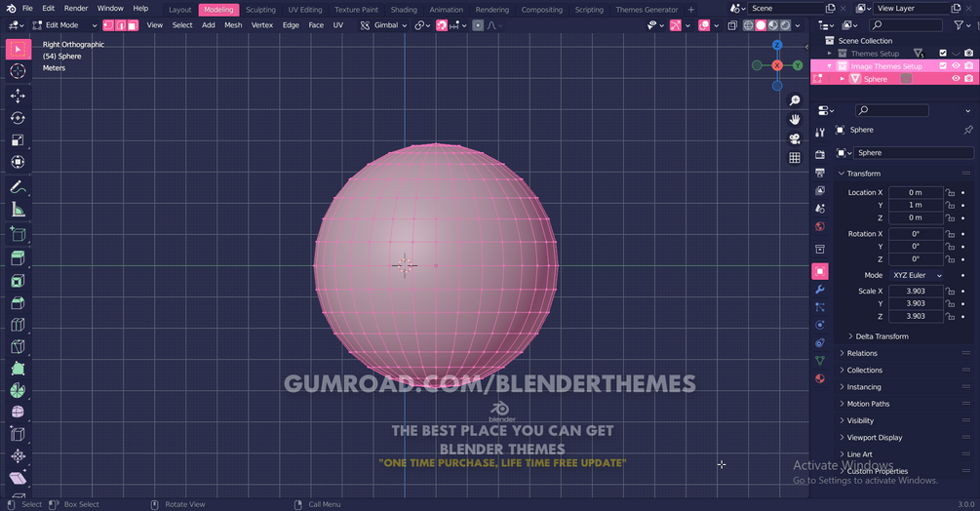Open the File menu
This screenshot has height=511, width=980.
tap(27, 9)
